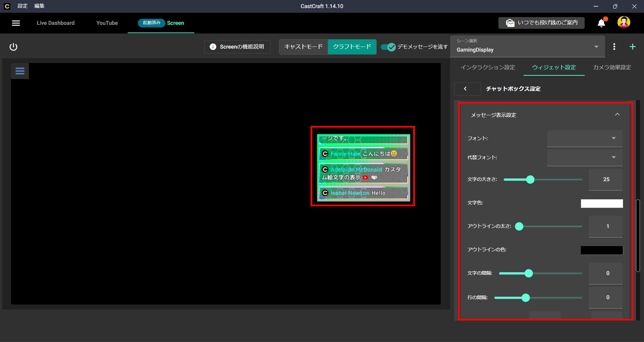The height and width of the screenshot is (342, 644).
Task: Open the 代替フォント dropdown
Action: 584,157
